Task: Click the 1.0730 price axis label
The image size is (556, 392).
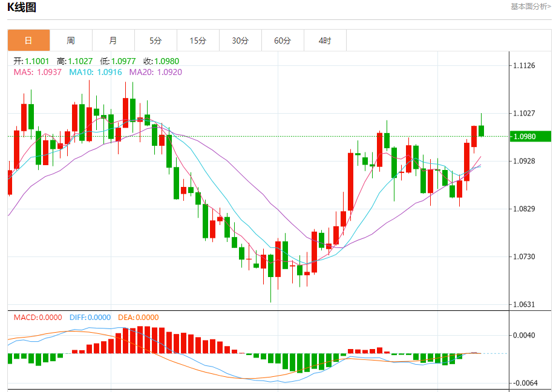Action: 524,256
